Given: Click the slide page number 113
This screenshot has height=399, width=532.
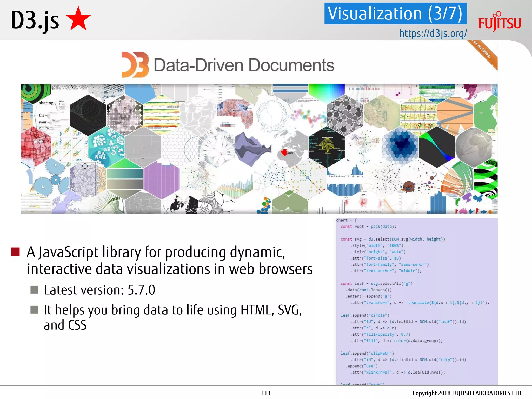Looking at the screenshot, I should (266, 393).
